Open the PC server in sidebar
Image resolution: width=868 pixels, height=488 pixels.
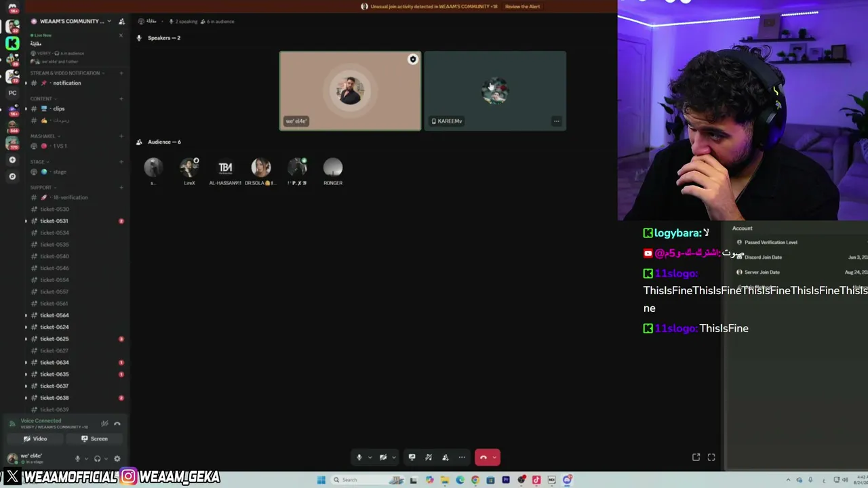(x=12, y=92)
